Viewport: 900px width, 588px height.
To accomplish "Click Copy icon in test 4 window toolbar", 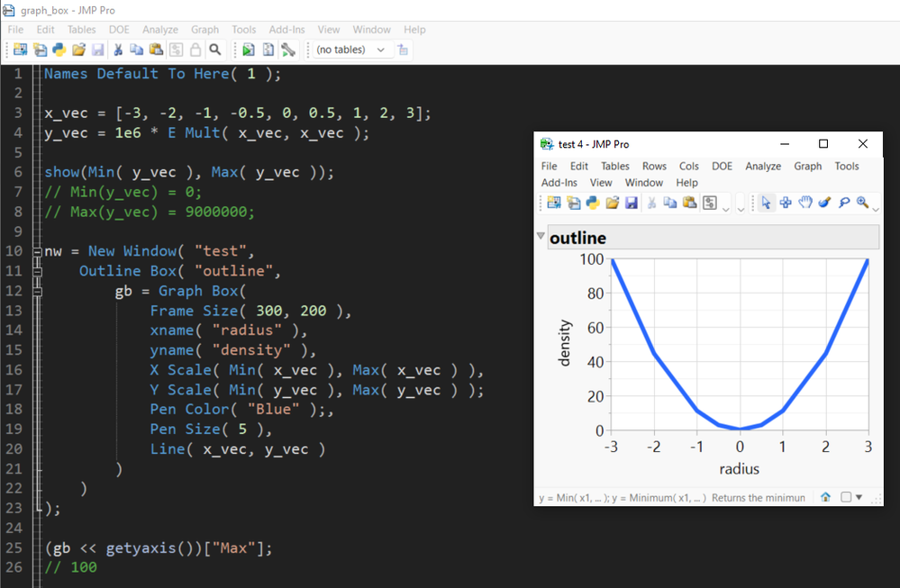I will pos(670,203).
